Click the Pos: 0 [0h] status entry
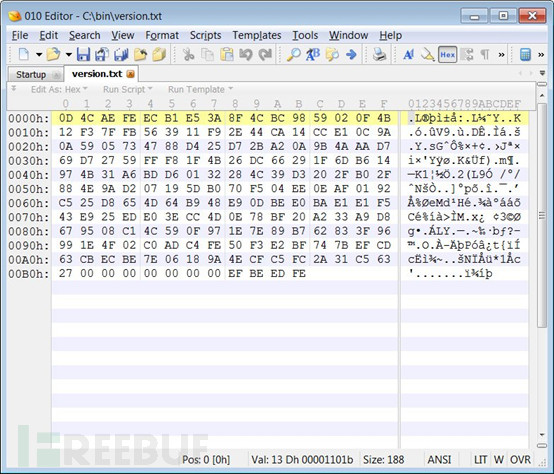The width and height of the screenshot is (554, 474). (x=206, y=460)
